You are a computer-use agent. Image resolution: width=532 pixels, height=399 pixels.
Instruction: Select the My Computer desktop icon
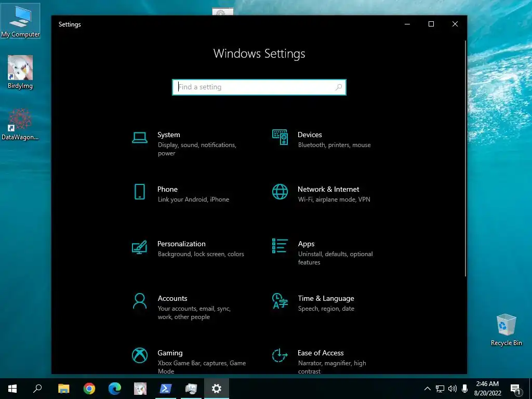pos(20,21)
